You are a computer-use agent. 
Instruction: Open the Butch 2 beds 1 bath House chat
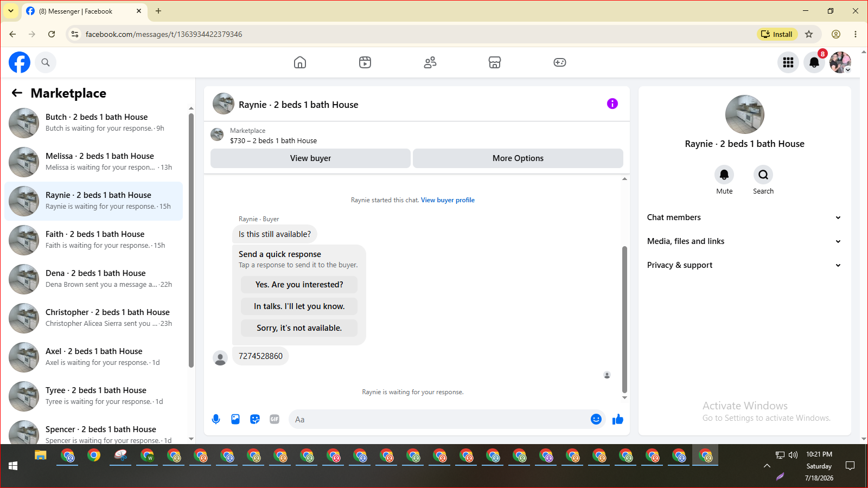click(94, 123)
